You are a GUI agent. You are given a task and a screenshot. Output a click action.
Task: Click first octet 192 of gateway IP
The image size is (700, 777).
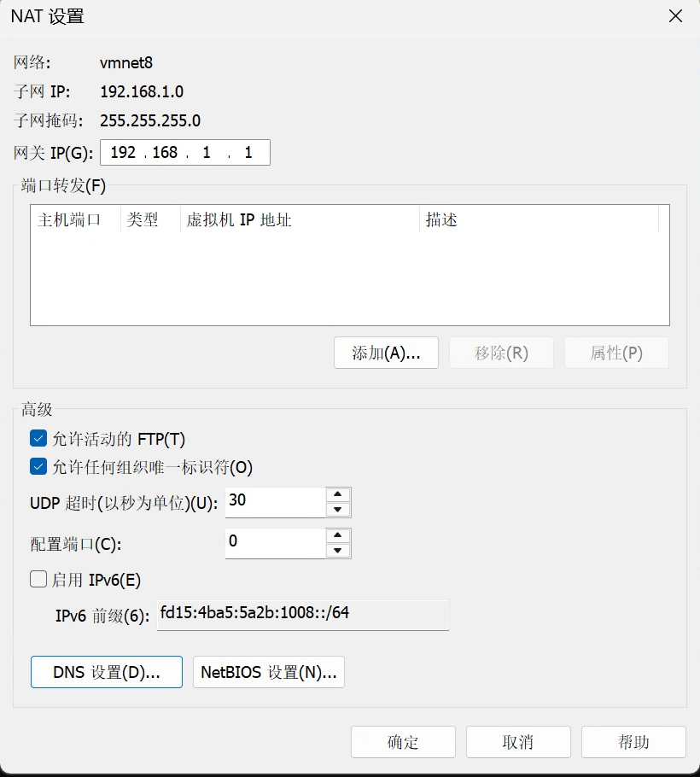(123, 152)
